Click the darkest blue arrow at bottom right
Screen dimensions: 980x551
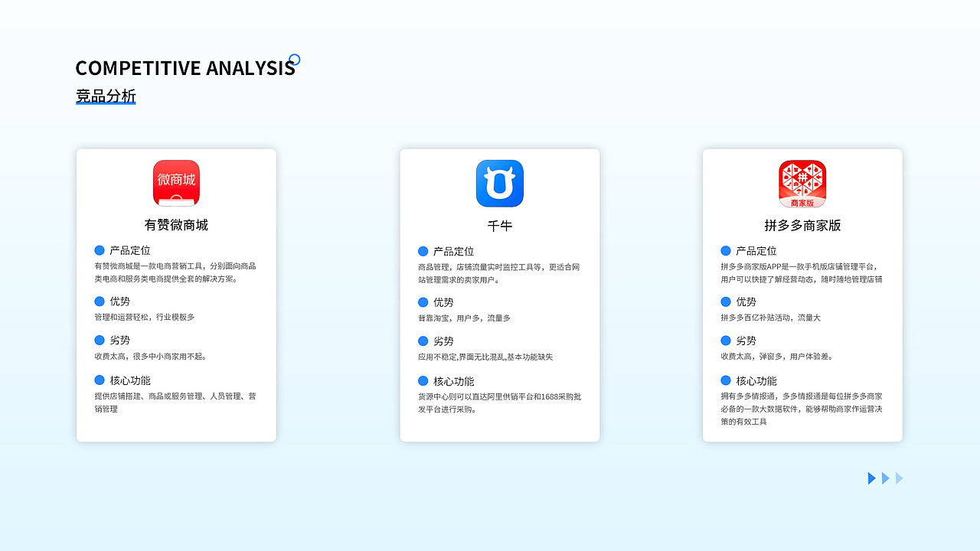coord(872,478)
